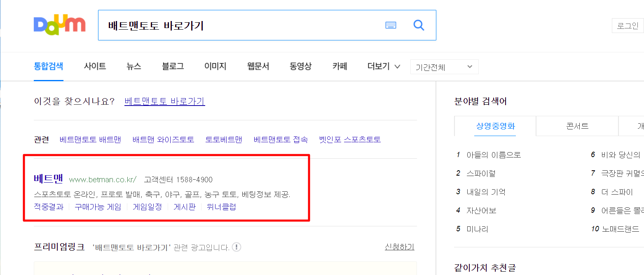
Task: Open the 베트맨 site title link
Action: click(49, 179)
